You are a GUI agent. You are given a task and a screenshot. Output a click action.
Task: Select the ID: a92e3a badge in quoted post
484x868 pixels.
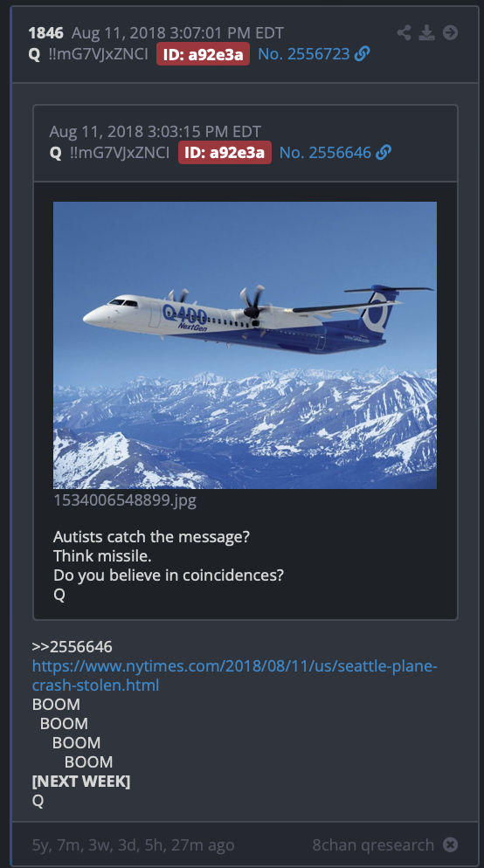pyautogui.click(x=225, y=152)
